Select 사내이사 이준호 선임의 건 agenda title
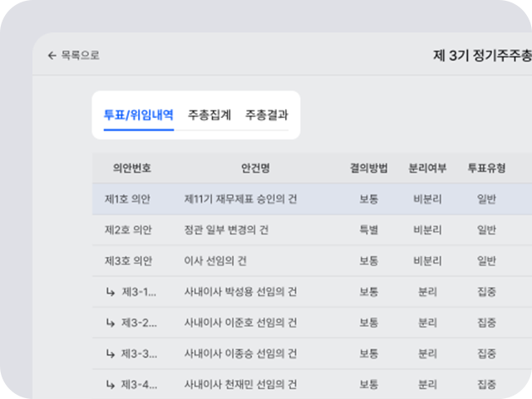 (240, 323)
